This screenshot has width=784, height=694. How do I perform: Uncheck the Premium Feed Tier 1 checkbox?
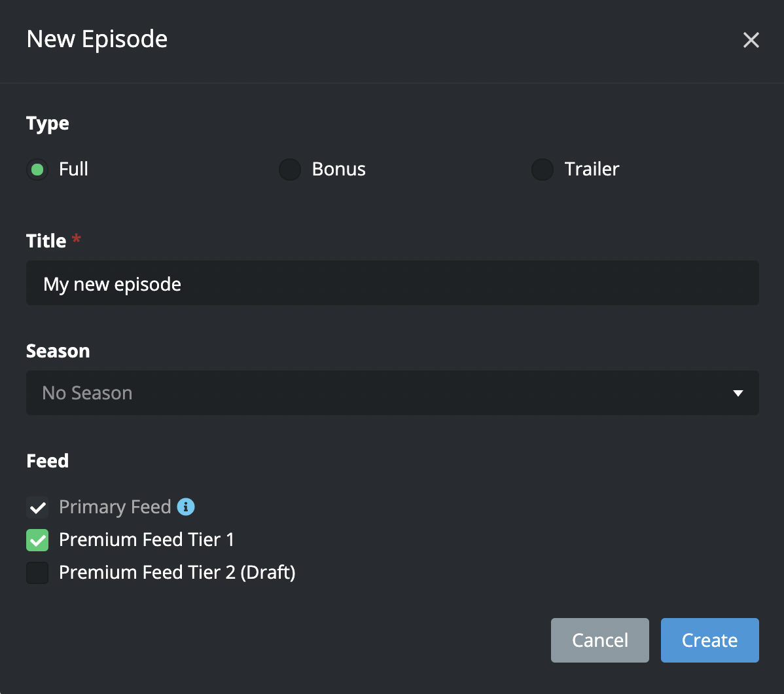click(37, 540)
